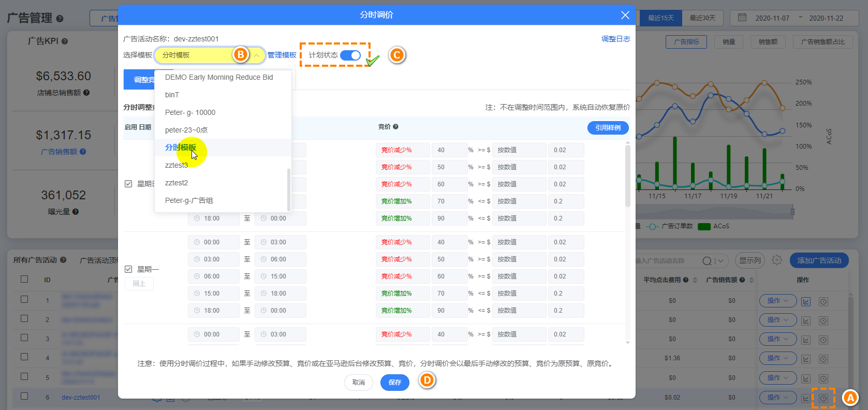The width and height of the screenshot is (868, 410).
Task: Switch to 最近30天 date range tab
Action: point(702,18)
